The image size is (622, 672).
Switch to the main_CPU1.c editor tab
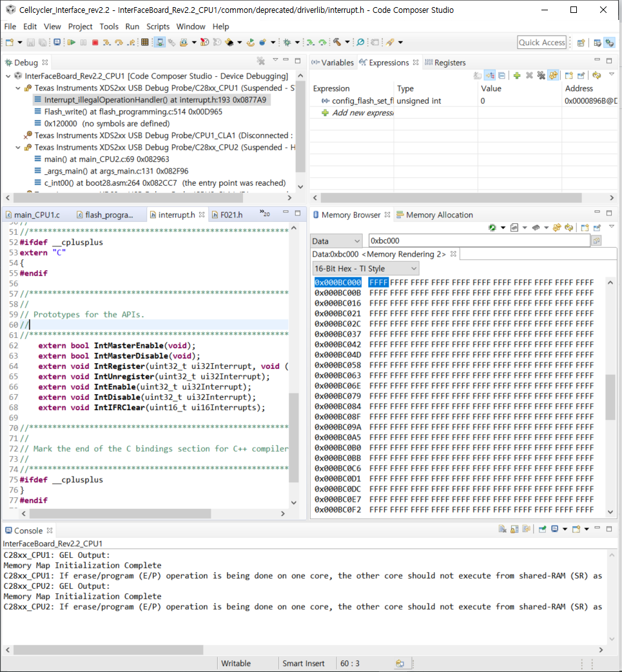pos(33,215)
